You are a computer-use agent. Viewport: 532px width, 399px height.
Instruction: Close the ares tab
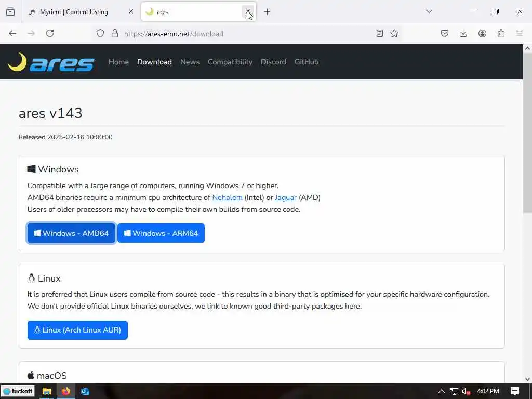pyautogui.click(x=248, y=12)
